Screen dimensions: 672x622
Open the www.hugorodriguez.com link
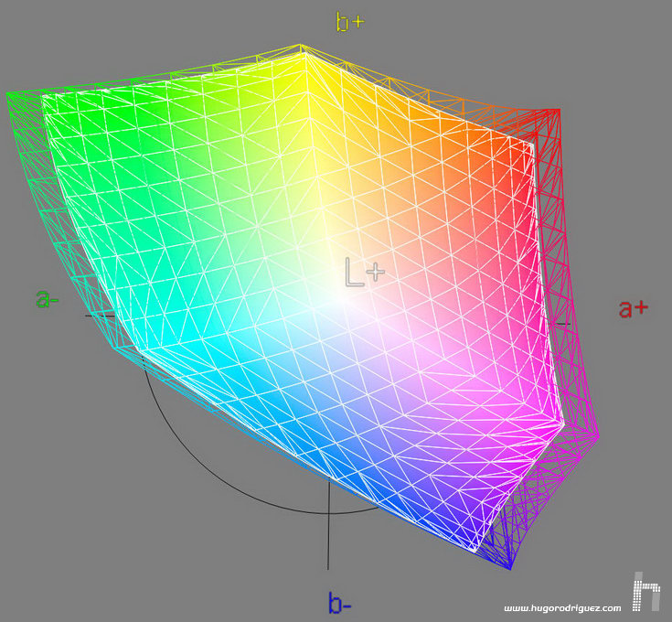point(562,608)
